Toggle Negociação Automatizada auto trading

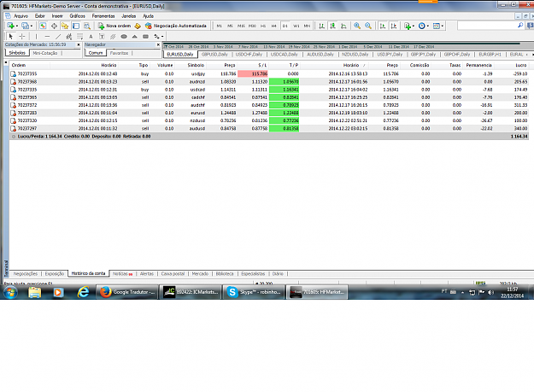(176, 26)
